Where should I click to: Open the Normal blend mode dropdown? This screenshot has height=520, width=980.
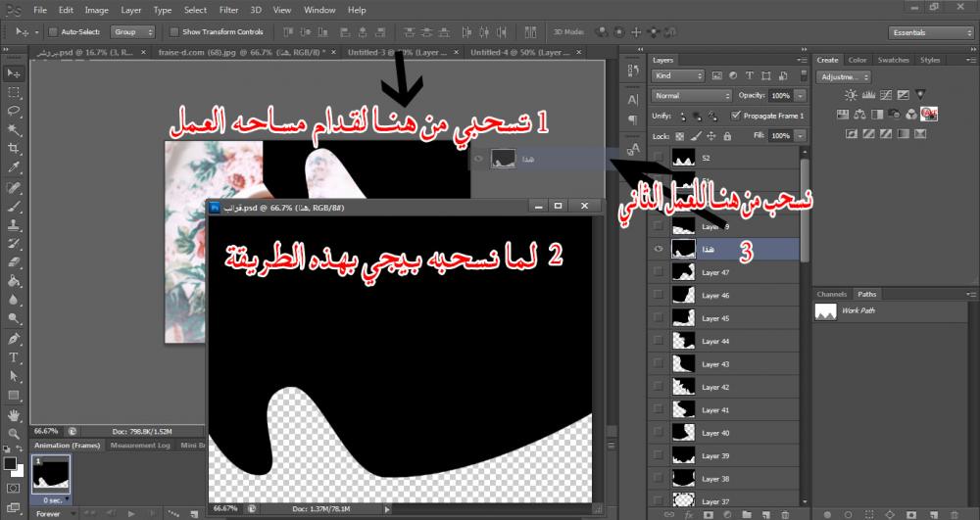click(x=692, y=96)
